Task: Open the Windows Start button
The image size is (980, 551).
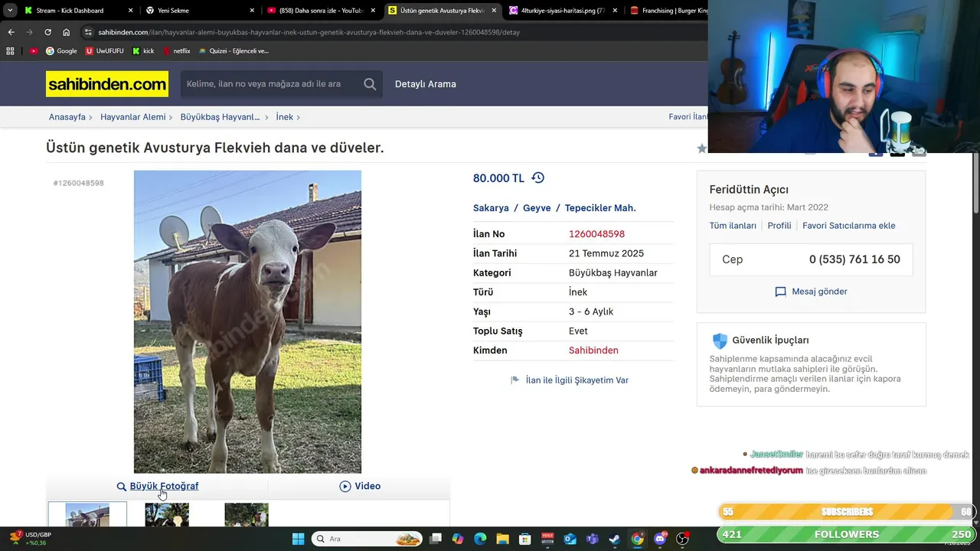Action: 299,539
